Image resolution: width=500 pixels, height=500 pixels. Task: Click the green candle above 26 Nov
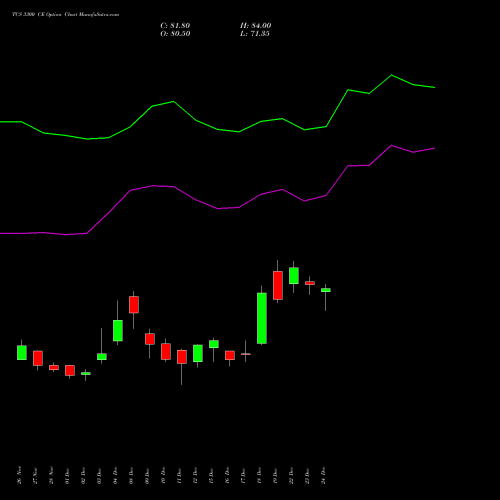tap(22, 352)
